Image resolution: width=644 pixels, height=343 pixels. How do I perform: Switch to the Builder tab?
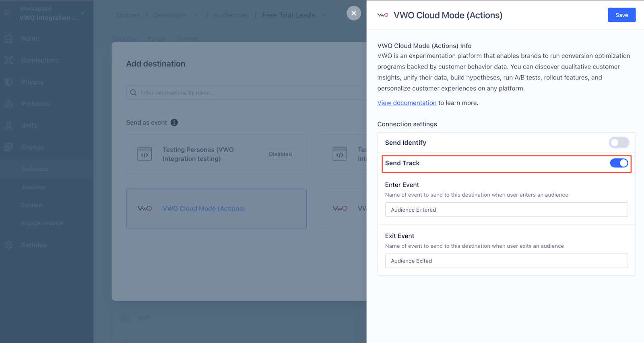point(157,39)
